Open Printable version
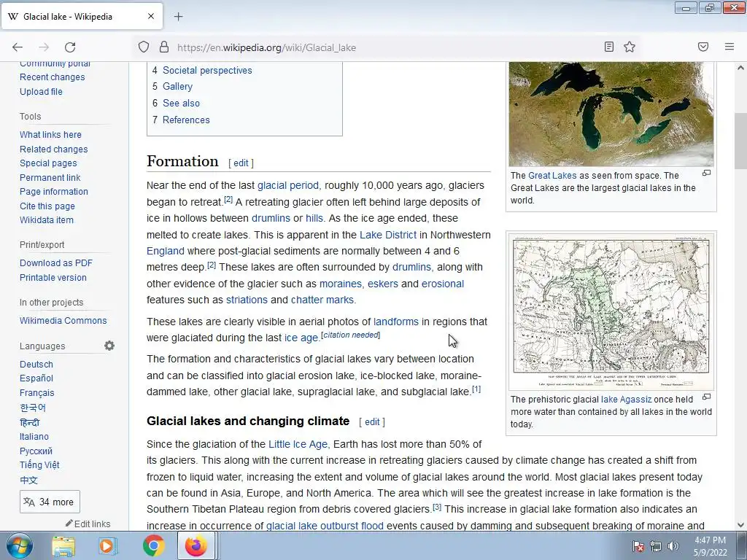747x560 pixels. click(x=53, y=278)
